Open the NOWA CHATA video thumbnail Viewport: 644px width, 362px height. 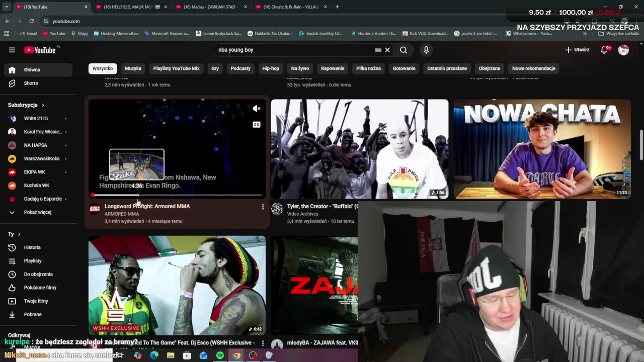tap(542, 149)
